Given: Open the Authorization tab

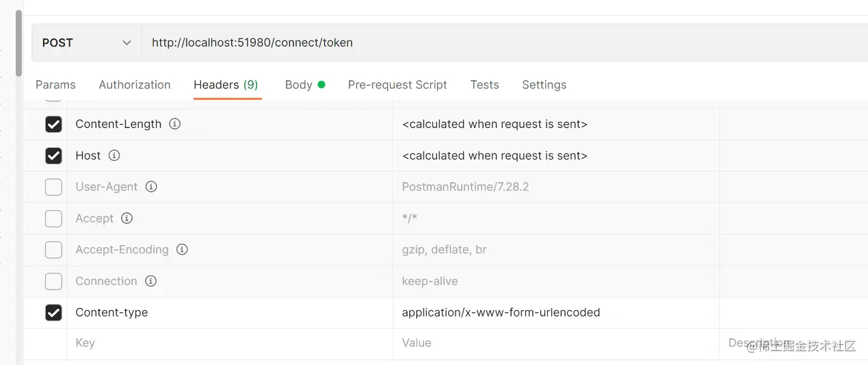Looking at the screenshot, I should pos(135,85).
